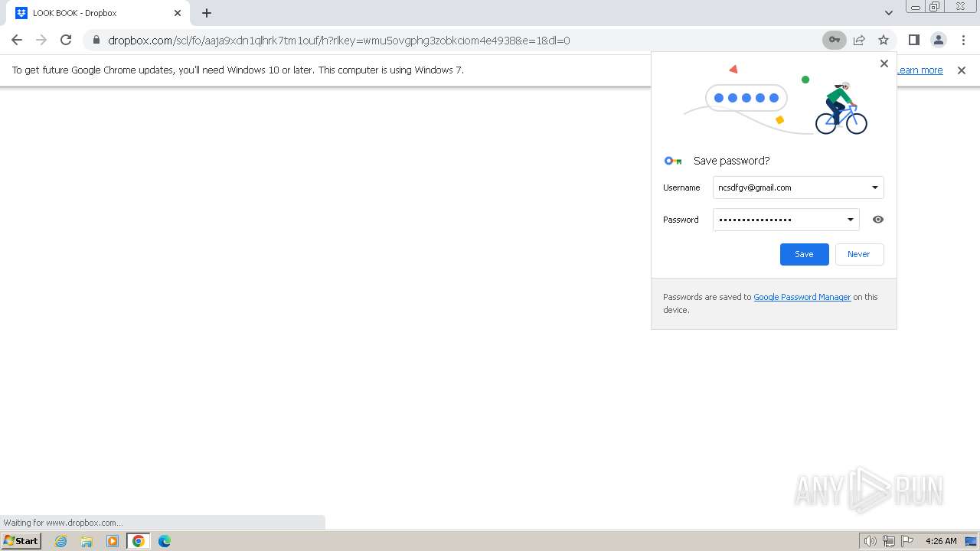The height and width of the screenshot is (551, 980).
Task: Open the Chrome three-dot menu
Action: 962,40
